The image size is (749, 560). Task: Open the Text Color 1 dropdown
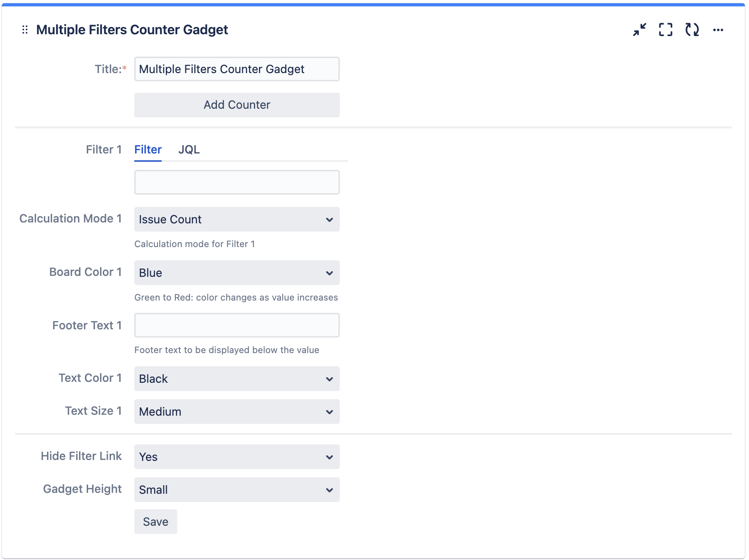(x=237, y=379)
